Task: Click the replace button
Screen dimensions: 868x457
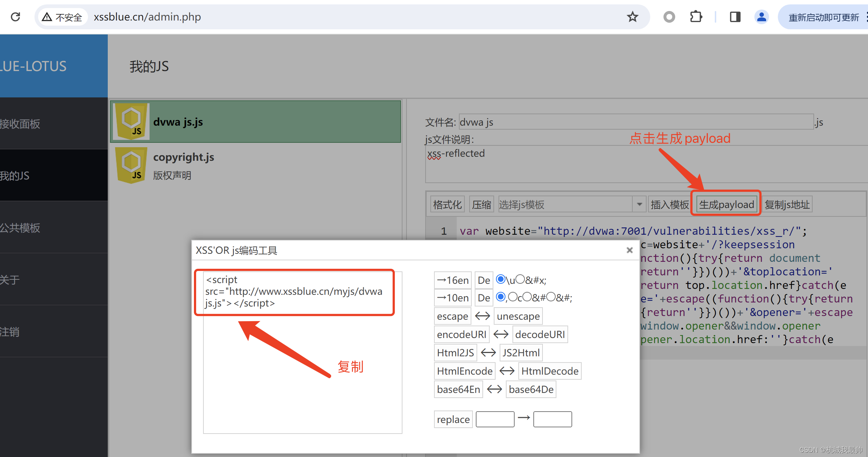Action: coord(453,419)
